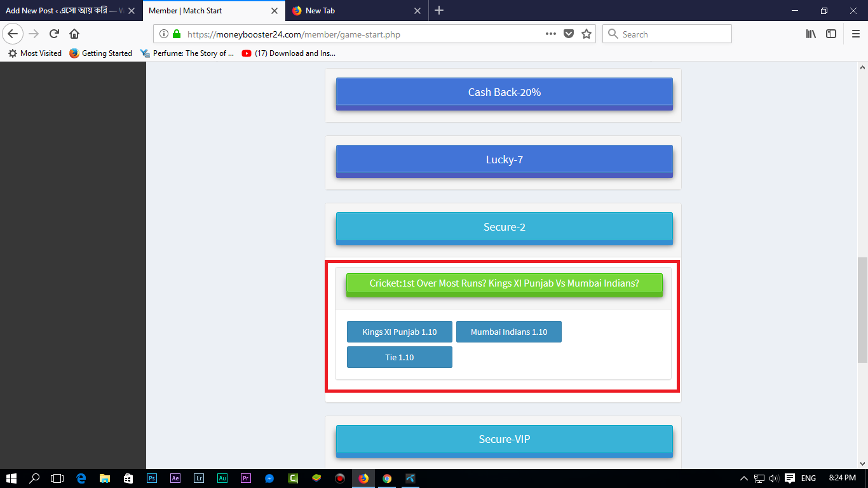Open the Windows notification center icon
The image size is (868, 488).
789,478
